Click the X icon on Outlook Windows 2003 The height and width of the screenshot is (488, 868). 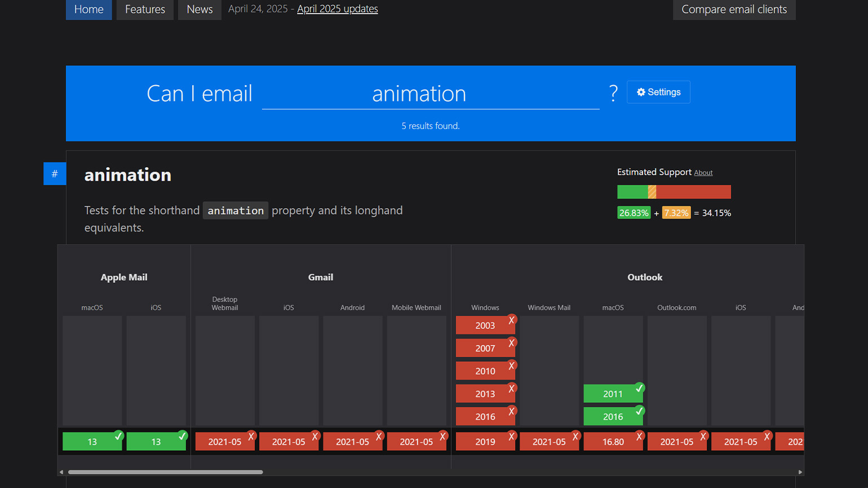512,320
